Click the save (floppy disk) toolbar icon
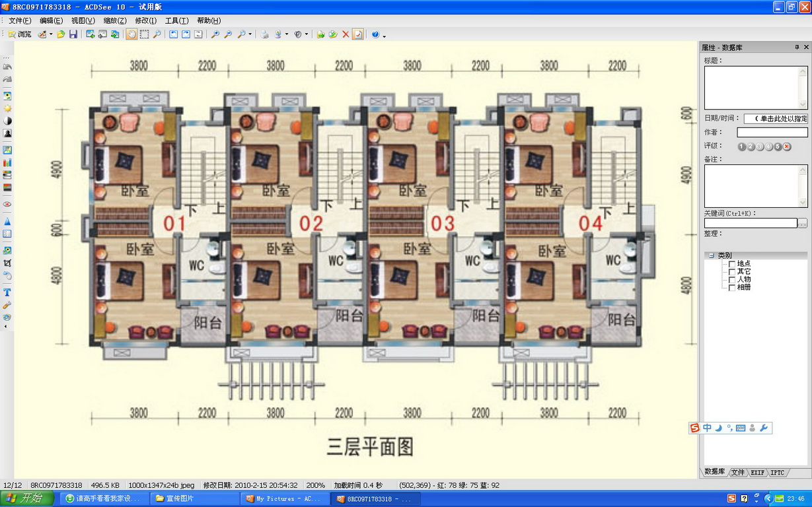The height and width of the screenshot is (507, 812). 73,34
